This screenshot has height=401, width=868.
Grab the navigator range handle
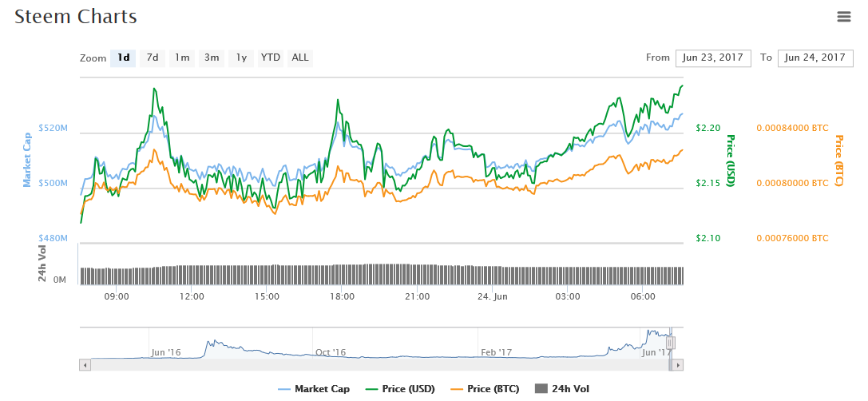670,343
